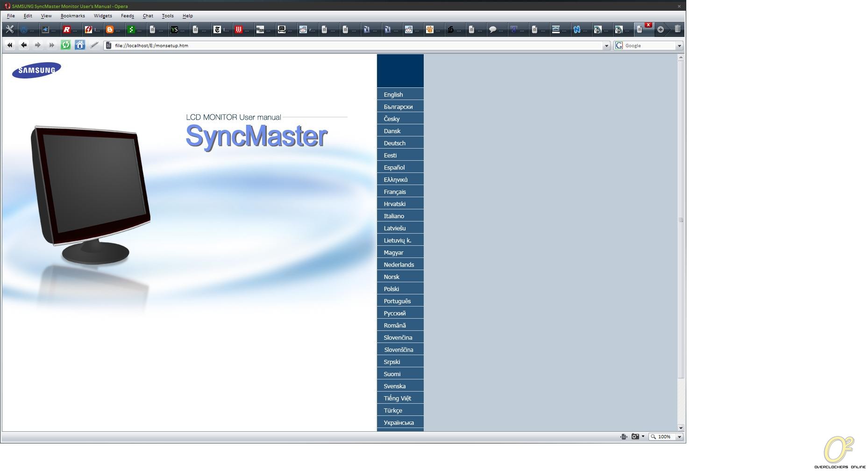Viewport: 868px width, 471px height.
Task: Select Français language
Action: pos(400,192)
